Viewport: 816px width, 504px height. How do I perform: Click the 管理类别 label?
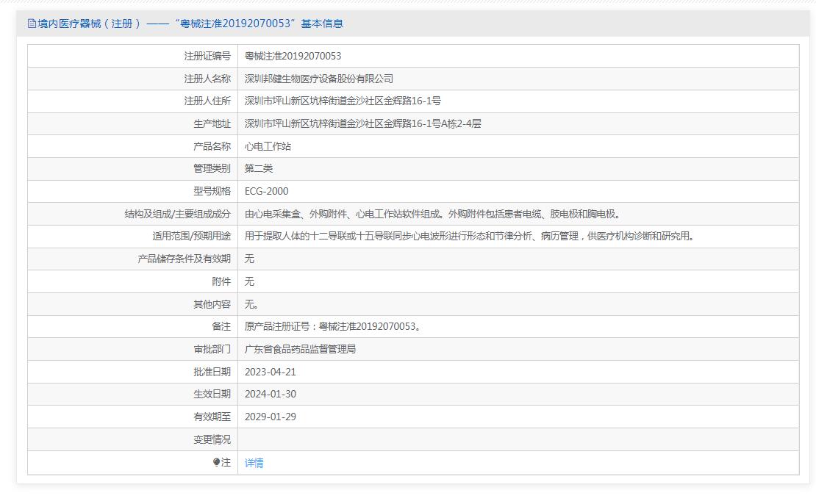tap(212, 168)
